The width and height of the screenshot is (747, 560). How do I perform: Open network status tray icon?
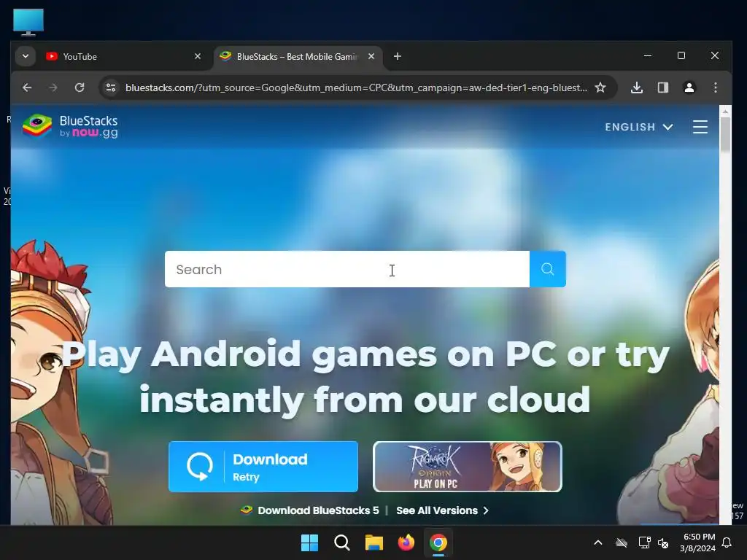pyautogui.click(x=644, y=542)
